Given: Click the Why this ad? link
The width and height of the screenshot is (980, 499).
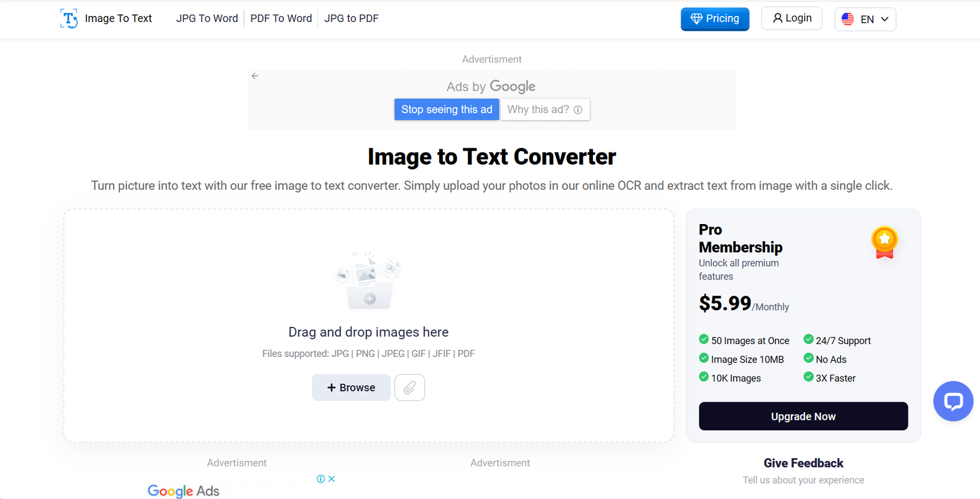Looking at the screenshot, I should click(545, 110).
